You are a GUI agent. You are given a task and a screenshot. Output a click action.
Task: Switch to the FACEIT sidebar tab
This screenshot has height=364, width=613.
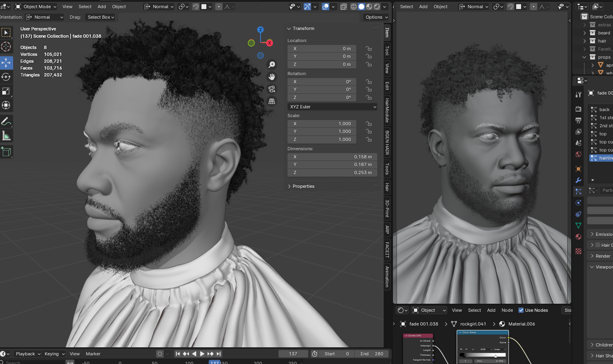click(387, 250)
